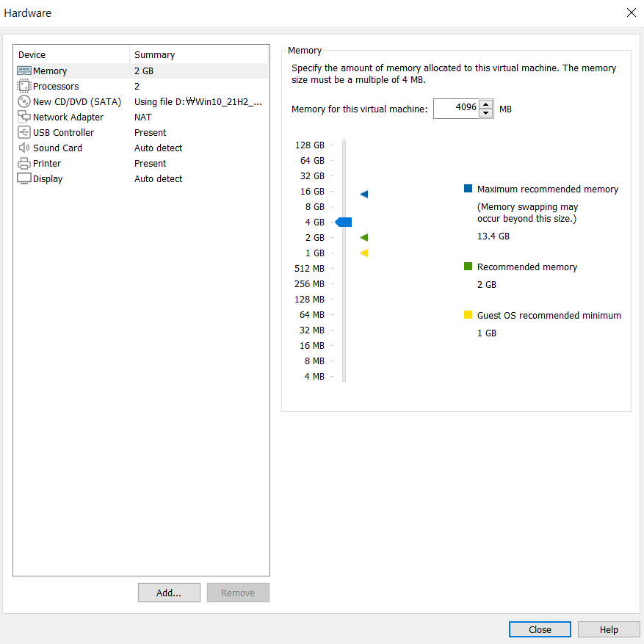Select the Memory device icon
644x644 pixels.
[23, 70]
